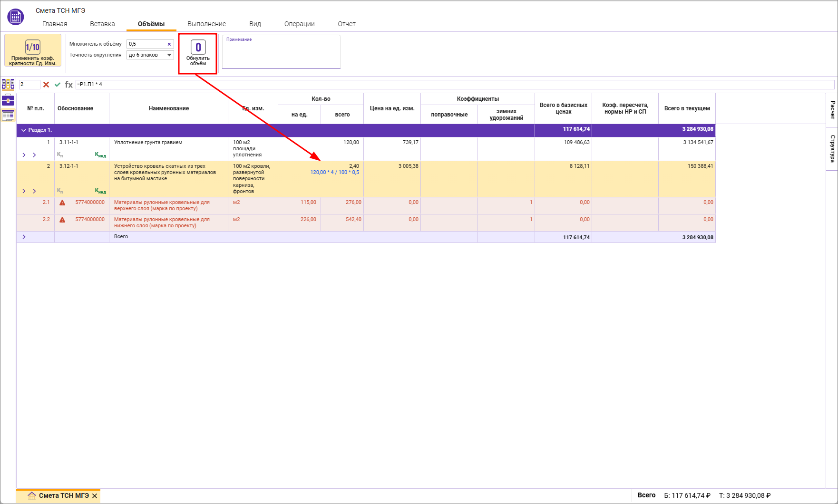
Task: Cancel formula edit with red X
Action: pyautogui.click(x=46, y=85)
